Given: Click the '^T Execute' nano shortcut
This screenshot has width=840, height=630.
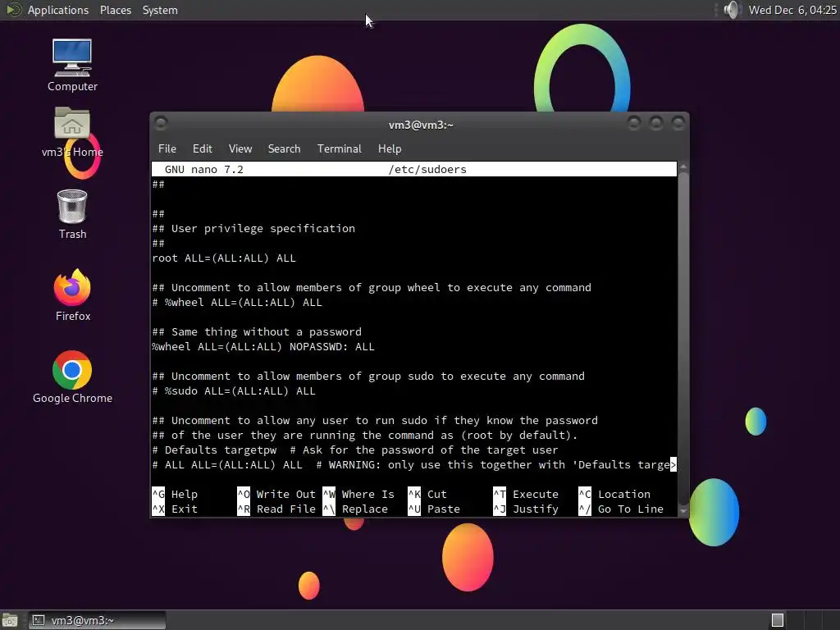Looking at the screenshot, I should click(526, 495).
